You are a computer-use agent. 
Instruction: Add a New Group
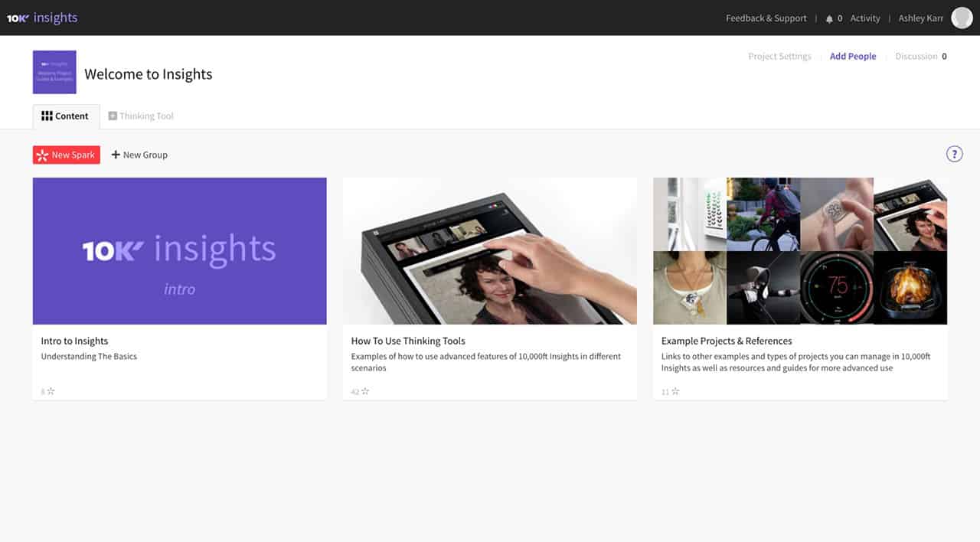(x=139, y=155)
